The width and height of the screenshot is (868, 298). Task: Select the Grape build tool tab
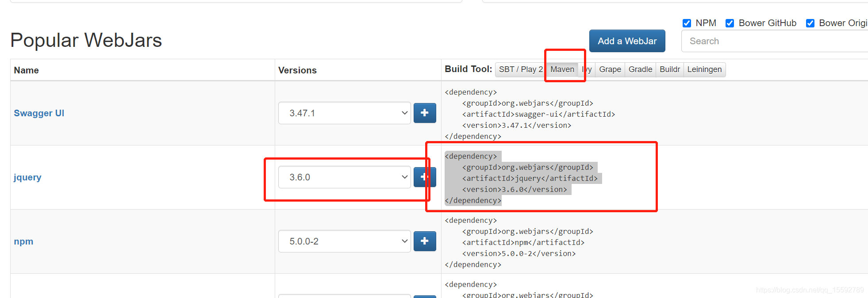tap(610, 69)
